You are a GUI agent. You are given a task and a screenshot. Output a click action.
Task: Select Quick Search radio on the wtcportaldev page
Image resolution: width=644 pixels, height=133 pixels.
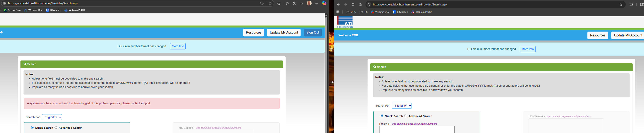point(382,116)
